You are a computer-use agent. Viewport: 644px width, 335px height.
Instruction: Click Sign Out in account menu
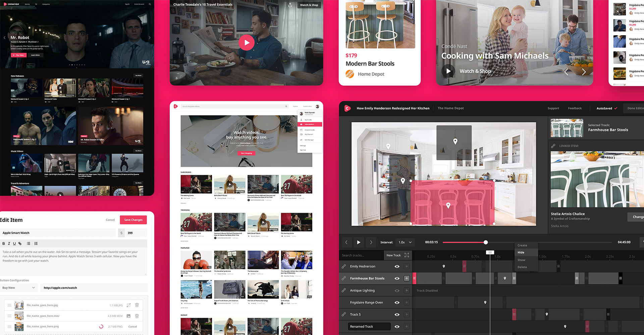click(303, 150)
